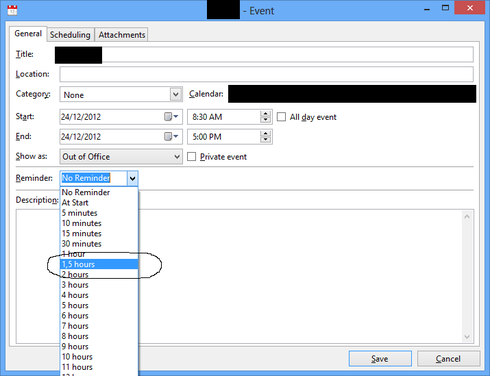Open the Show as dropdown Out of Office
Screen dimensions: 490x376
point(121,157)
